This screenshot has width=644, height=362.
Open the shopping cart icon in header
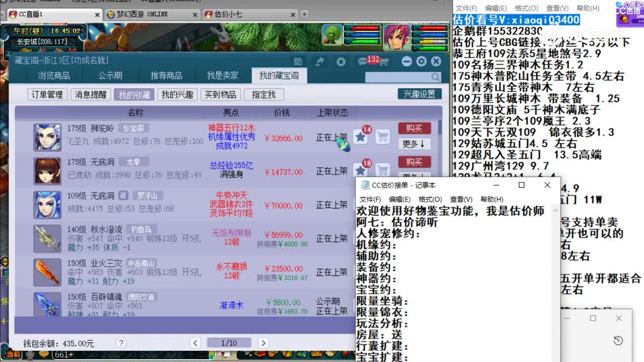384,62
